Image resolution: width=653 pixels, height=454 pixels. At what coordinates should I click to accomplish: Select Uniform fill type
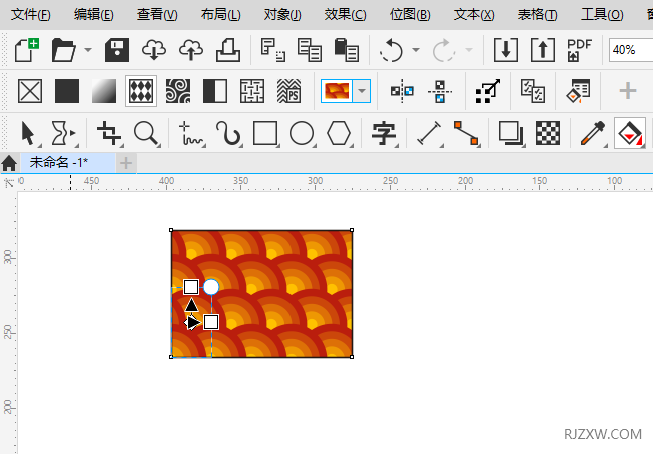pos(67,91)
